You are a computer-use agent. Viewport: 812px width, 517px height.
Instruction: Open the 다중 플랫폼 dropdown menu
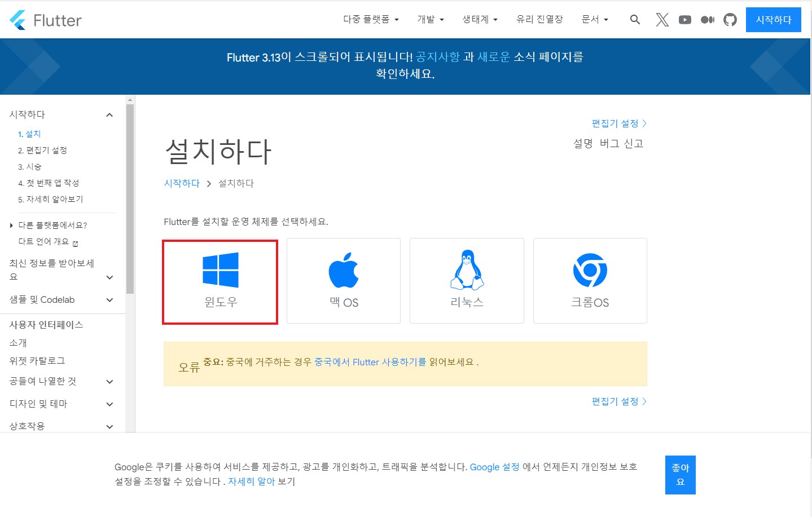tap(371, 19)
